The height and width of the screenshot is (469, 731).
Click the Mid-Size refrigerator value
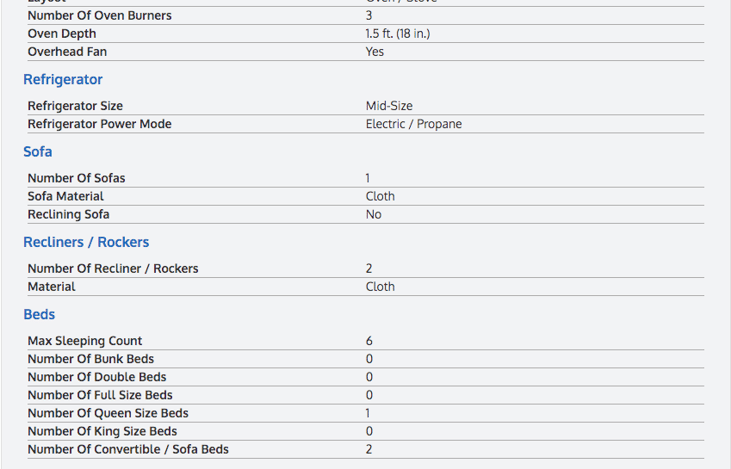click(x=389, y=106)
